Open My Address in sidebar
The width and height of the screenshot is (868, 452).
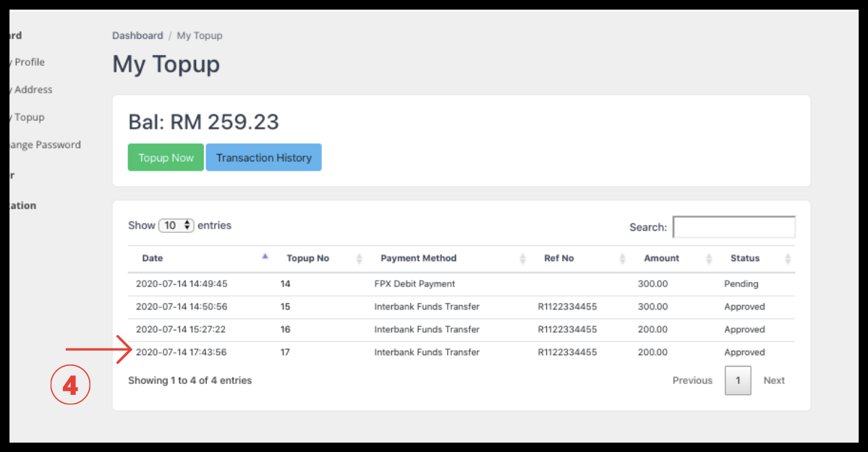(x=30, y=90)
